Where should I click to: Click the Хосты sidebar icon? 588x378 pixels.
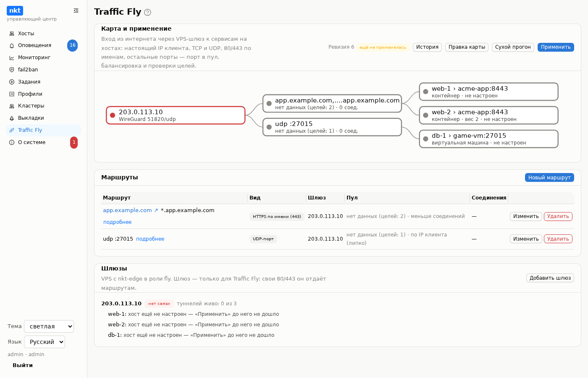tap(12, 34)
